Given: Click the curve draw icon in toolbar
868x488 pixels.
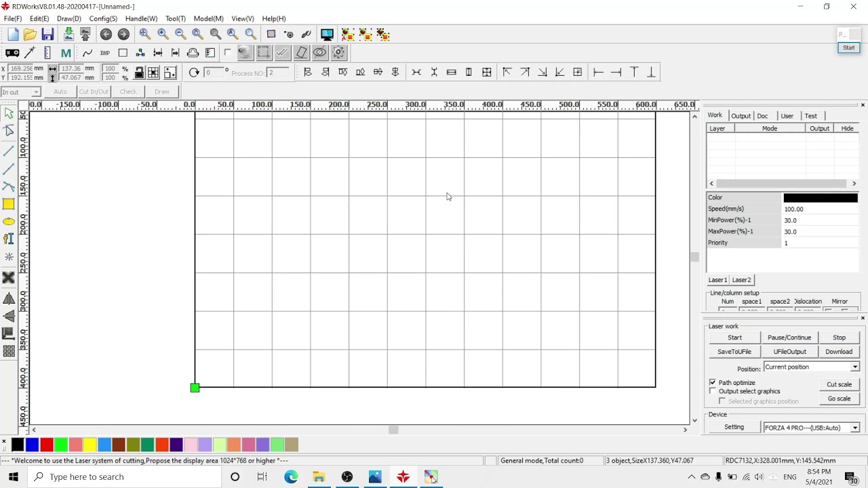Looking at the screenshot, I should click(87, 53).
